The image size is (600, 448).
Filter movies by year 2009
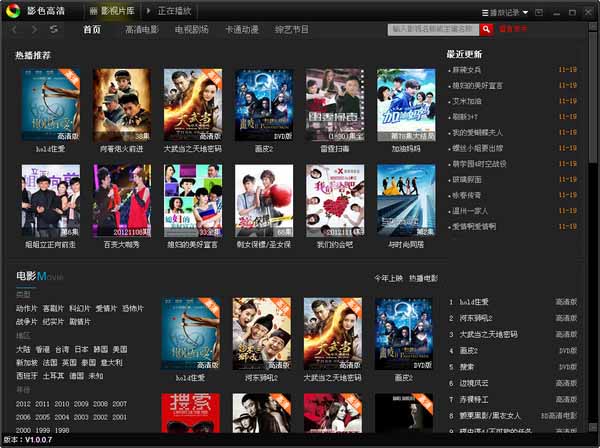[x=81, y=404]
